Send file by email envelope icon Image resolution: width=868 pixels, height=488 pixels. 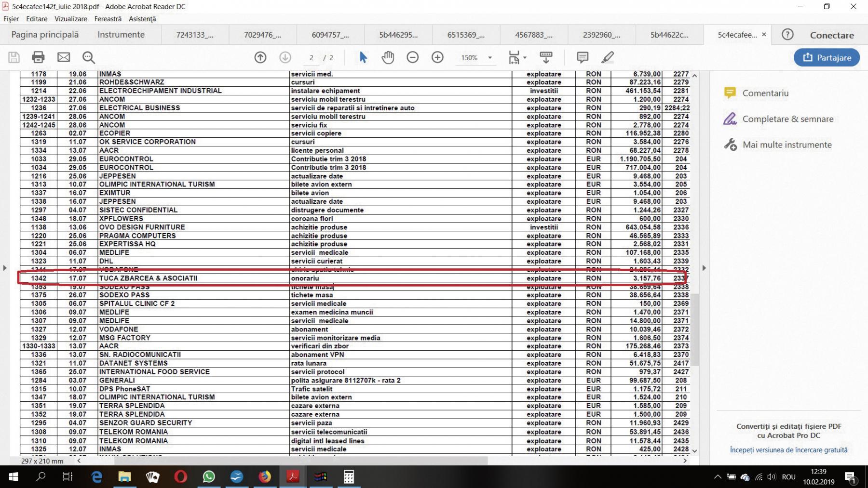tap(64, 57)
